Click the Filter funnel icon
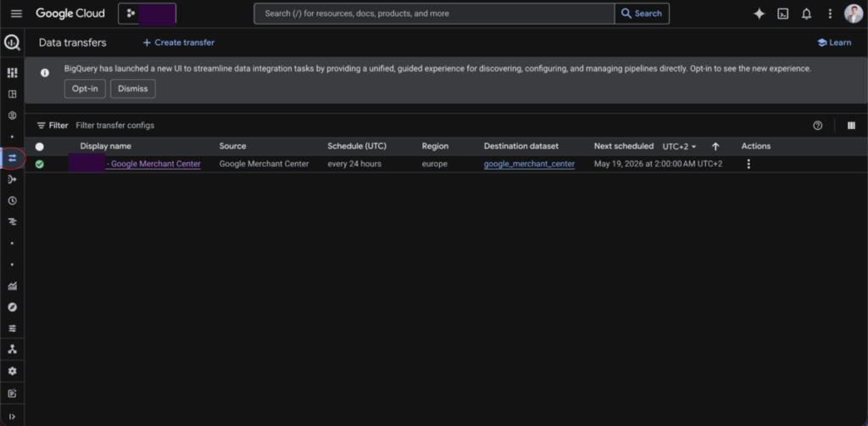The width and height of the screenshot is (868, 426). pyautogui.click(x=41, y=126)
